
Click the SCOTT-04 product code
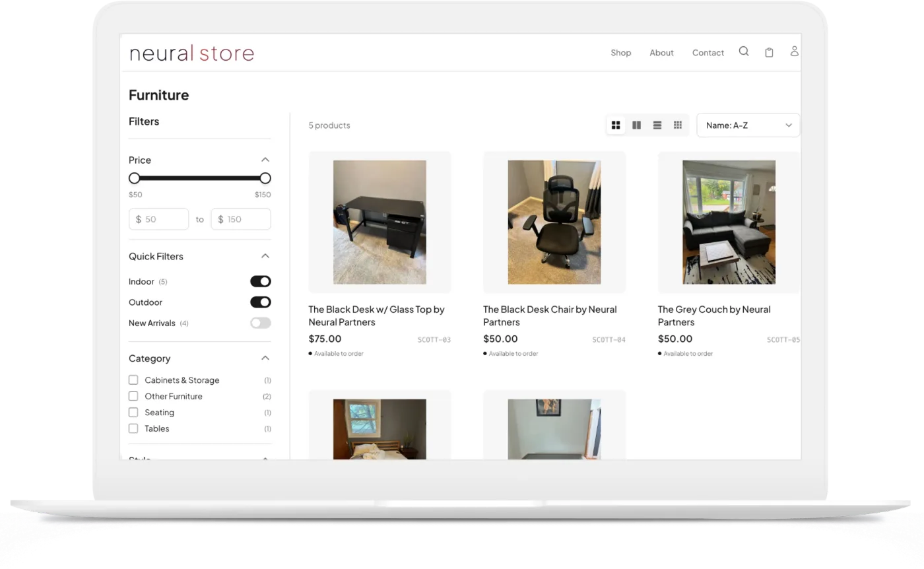click(609, 340)
